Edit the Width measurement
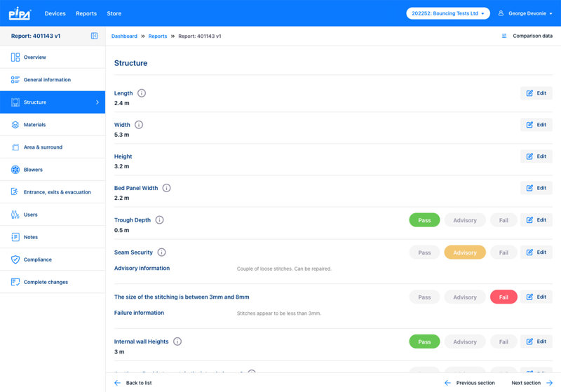Viewport: 561px width, 392px height. pyautogui.click(x=536, y=125)
